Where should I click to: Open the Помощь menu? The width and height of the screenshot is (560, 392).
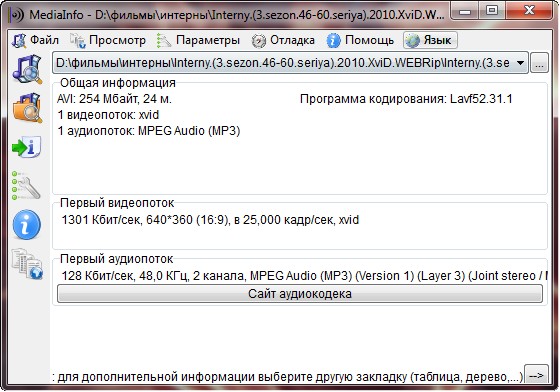tap(360, 40)
